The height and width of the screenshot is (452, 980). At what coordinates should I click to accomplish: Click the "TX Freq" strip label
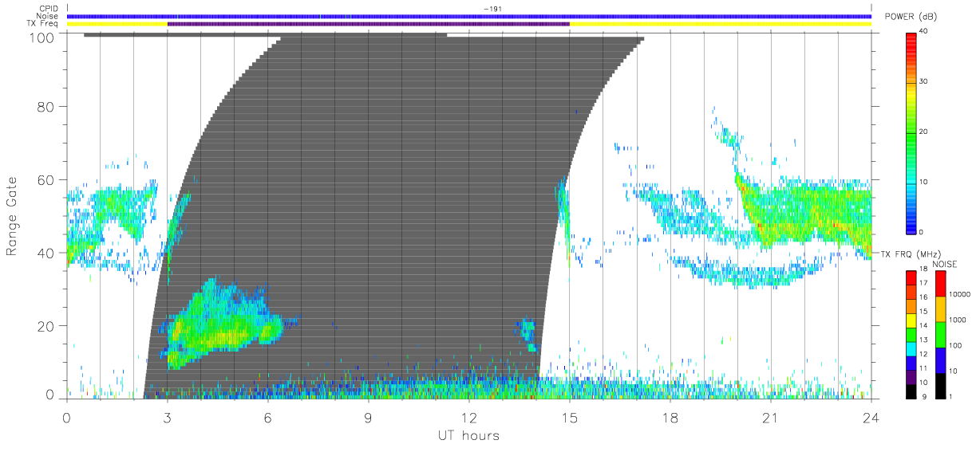43,24
